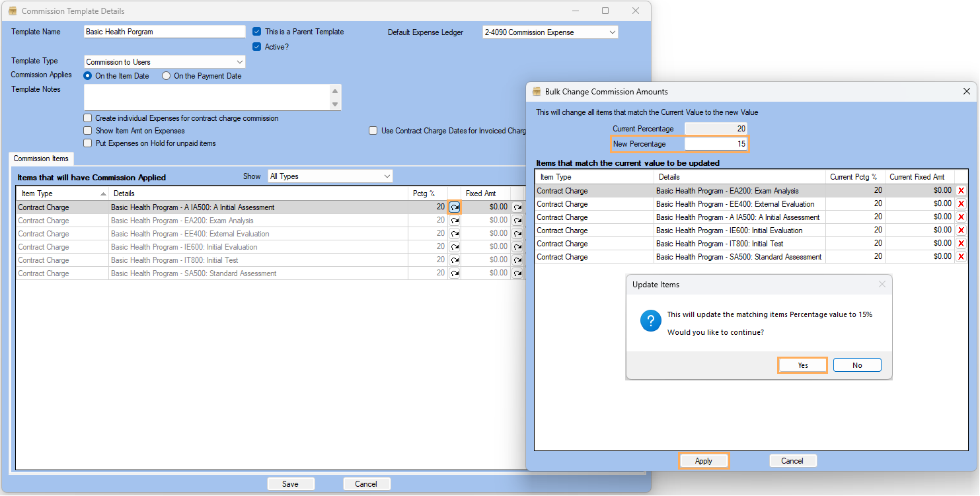
Task: Remove IE600: Initial Evaluation using red X
Action: click(961, 230)
